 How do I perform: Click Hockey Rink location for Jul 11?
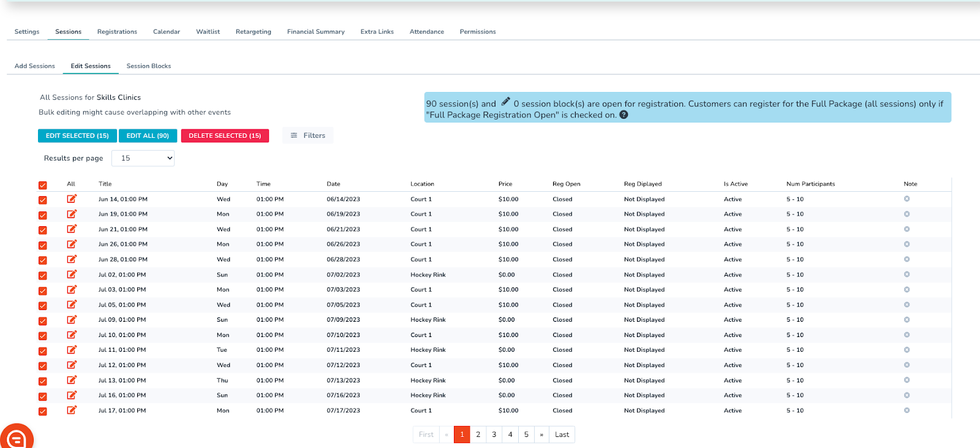click(428, 350)
